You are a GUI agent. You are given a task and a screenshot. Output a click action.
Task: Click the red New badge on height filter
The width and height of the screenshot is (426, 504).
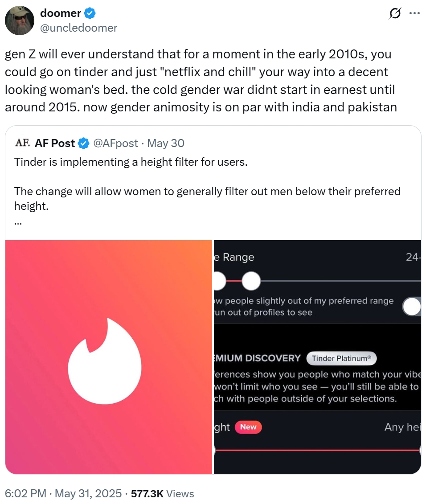click(248, 427)
